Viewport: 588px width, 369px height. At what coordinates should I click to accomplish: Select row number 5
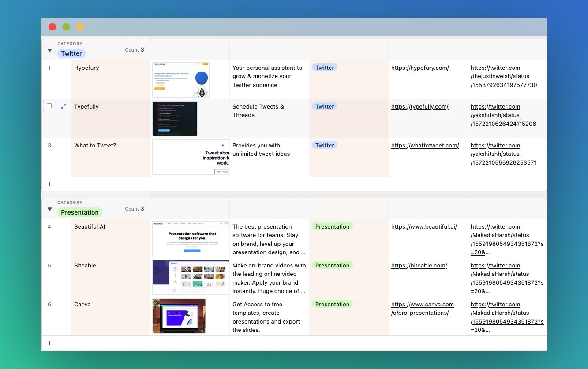(49, 266)
